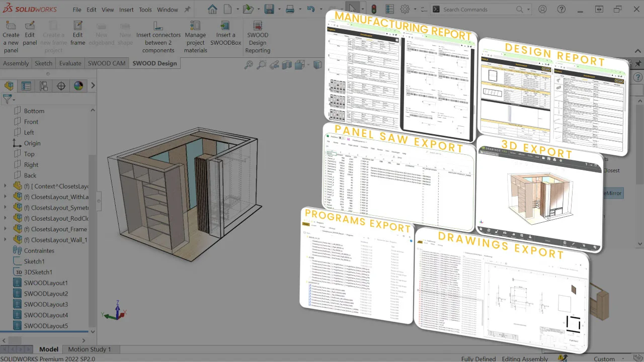
Task: Expand the ClosetsLayout_Wall_1 tree node
Action: [x=5, y=240]
